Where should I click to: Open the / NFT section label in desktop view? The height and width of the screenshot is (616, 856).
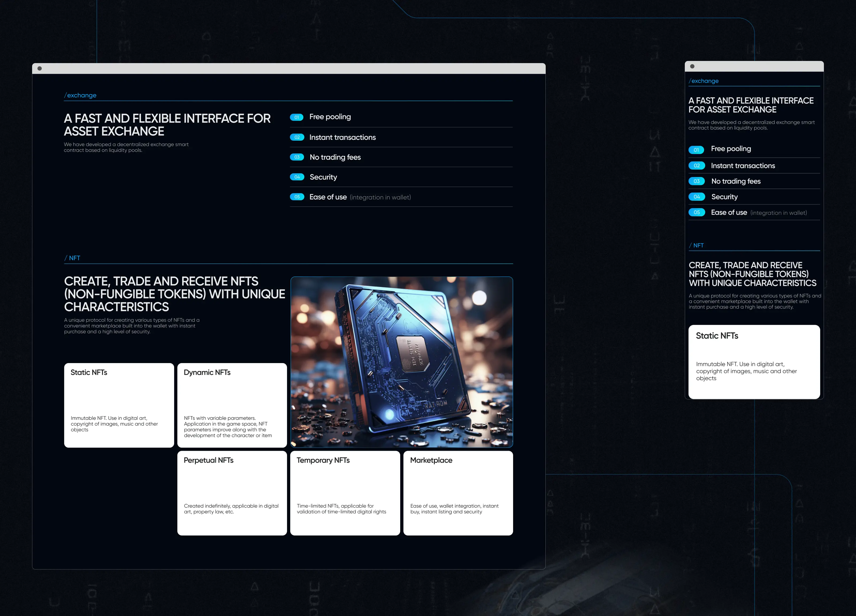(72, 258)
